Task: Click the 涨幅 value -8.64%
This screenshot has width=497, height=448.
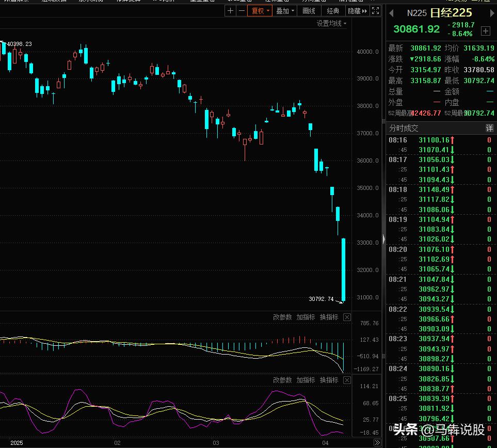Action: (x=483, y=59)
